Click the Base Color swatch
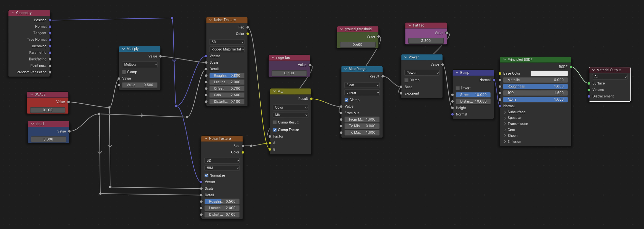The width and height of the screenshot is (644, 229). pos(549,74)
